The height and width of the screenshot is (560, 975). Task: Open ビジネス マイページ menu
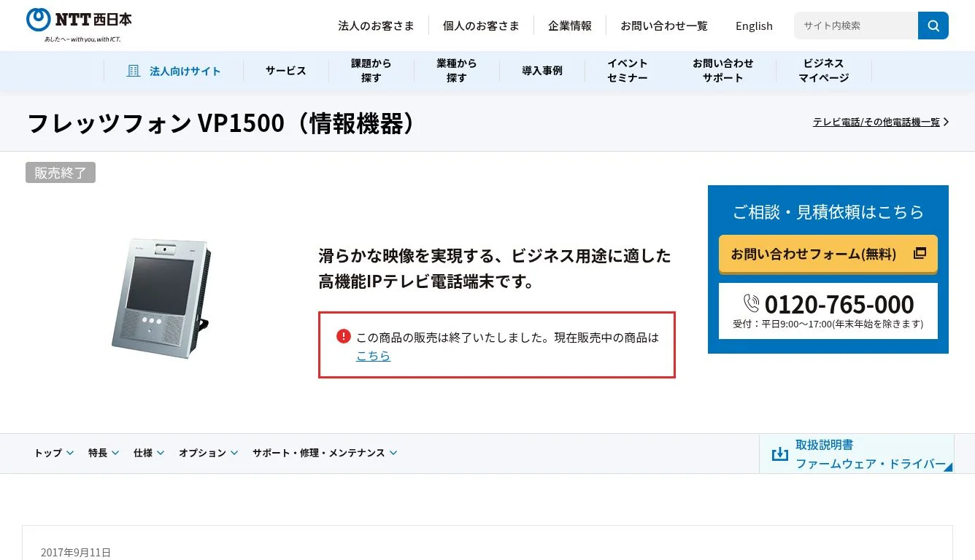click(x=823, y=71)
